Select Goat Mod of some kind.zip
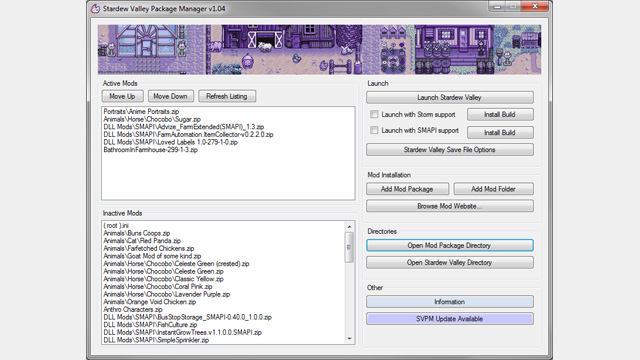 click(x=152, y=256)
